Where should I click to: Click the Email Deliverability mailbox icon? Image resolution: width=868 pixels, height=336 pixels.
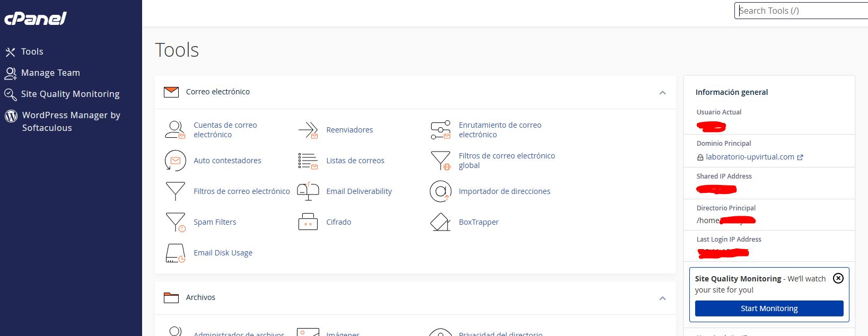(x=308, y=191)
